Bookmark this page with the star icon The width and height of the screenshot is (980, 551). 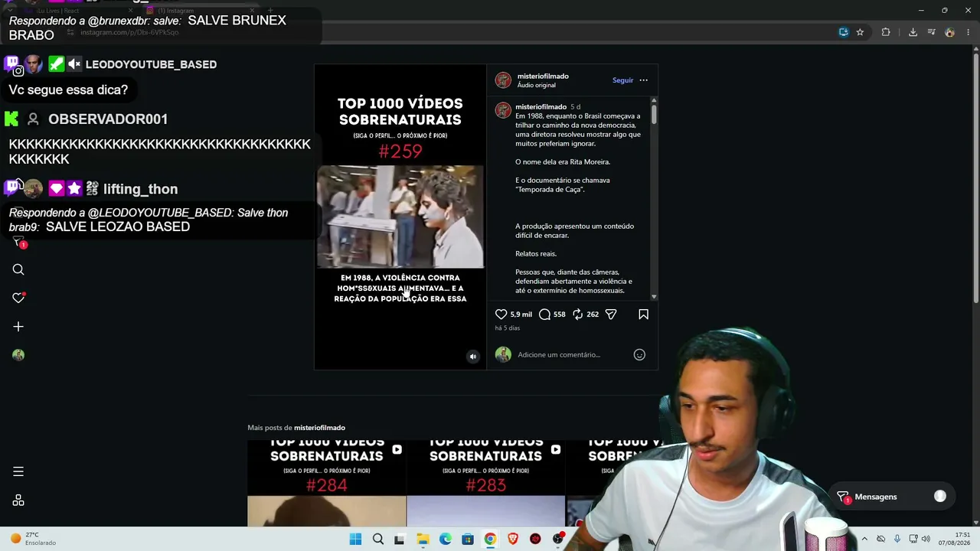tap(860, 32)
